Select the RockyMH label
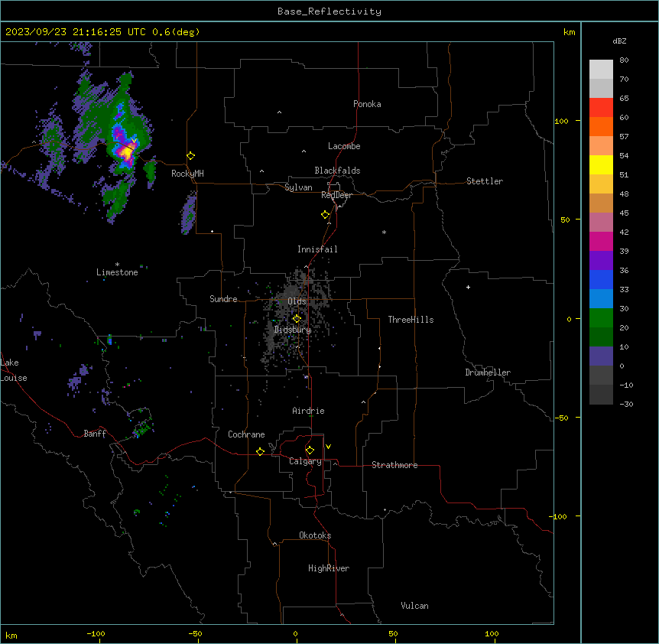Screen dimensions: 659x644 pos(187,174)
